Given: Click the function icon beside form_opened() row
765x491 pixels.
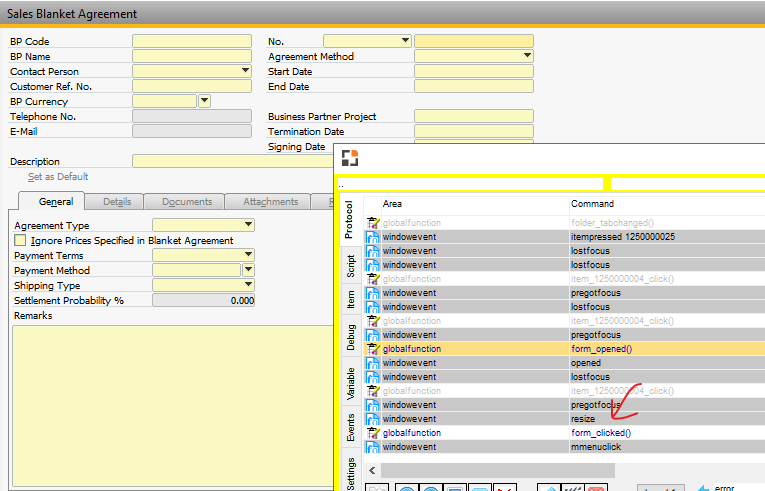Looking at the screenshot, I should click(x=373, y=349).
